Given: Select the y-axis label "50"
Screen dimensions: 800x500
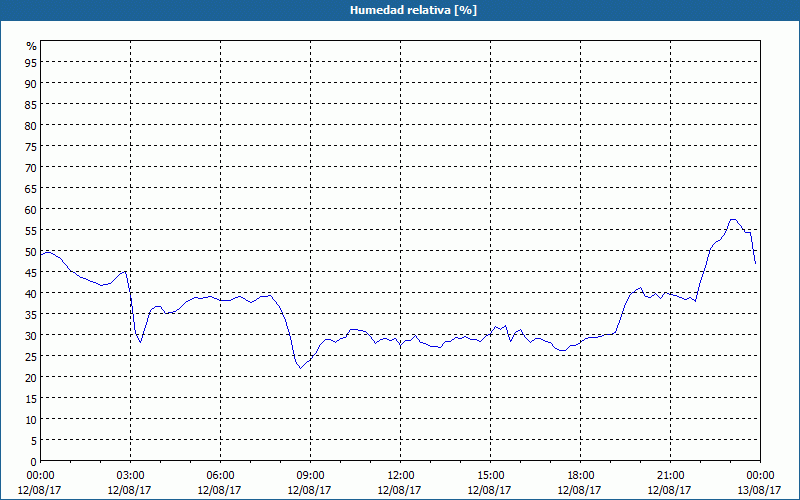Looking at the screenshot, I should (31, 252).
